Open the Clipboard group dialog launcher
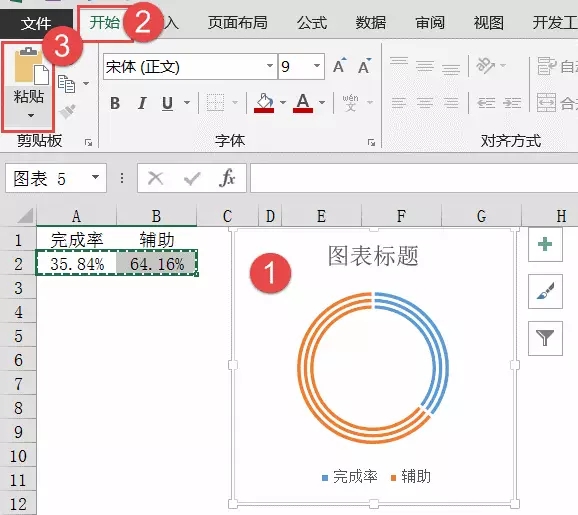The image size is (578, 515). click(88, 142)
